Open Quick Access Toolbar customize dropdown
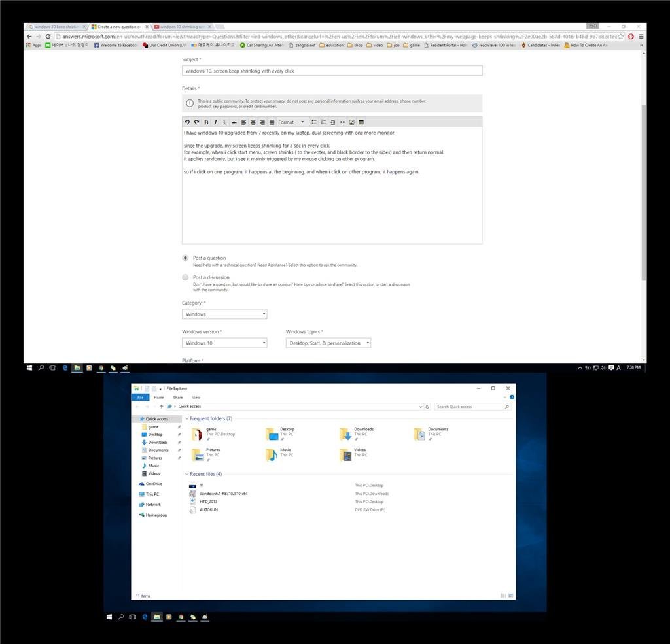 click(x=160, y=388)
